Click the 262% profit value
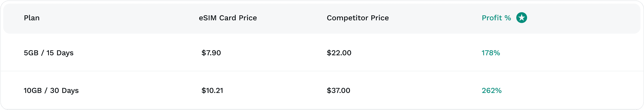 [491, 90]
